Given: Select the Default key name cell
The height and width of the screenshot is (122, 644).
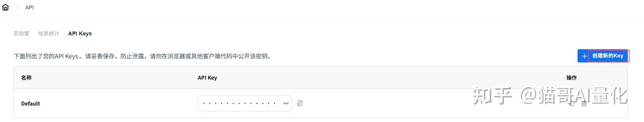Looking at the screenshot, I should (31, 103).
